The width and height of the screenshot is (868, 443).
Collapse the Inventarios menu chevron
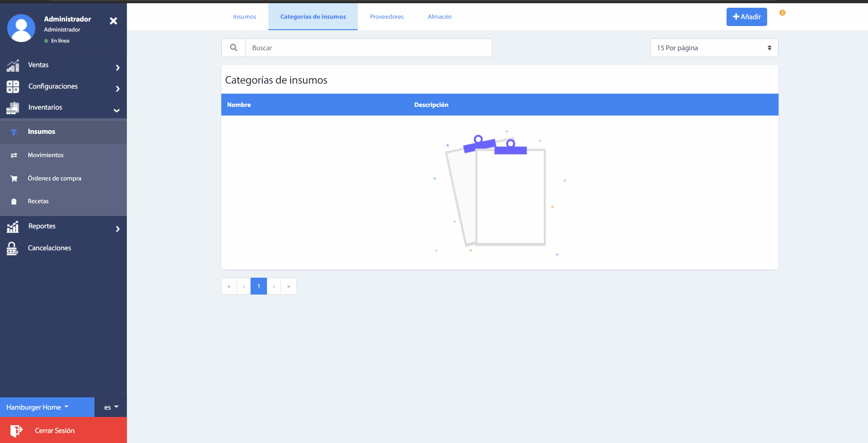[117, 110]
